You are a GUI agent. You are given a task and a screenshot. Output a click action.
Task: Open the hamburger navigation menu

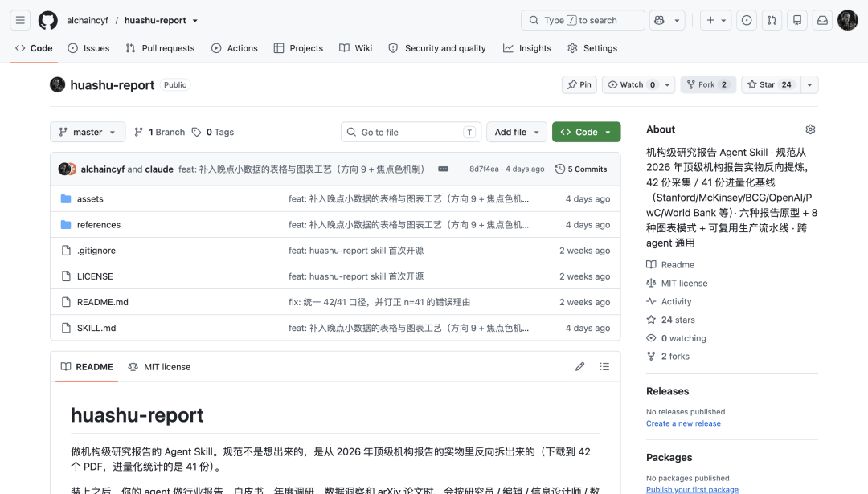[x=20, y=20]
